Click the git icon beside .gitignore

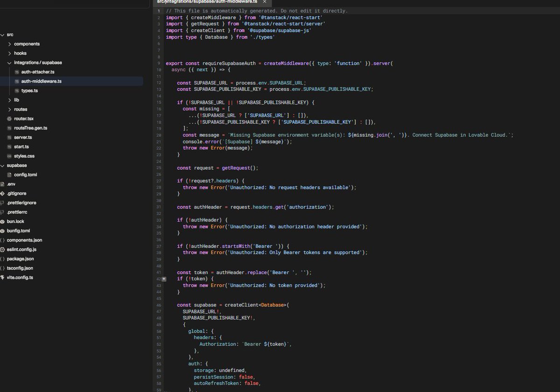point(2,194)
